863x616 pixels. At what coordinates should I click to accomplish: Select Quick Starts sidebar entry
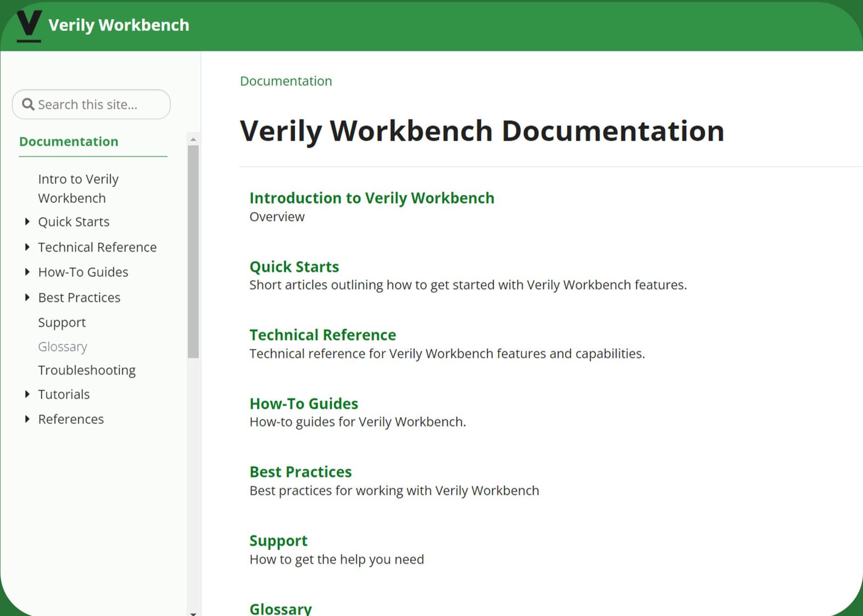pyautogui.click(x=74, y=222)
